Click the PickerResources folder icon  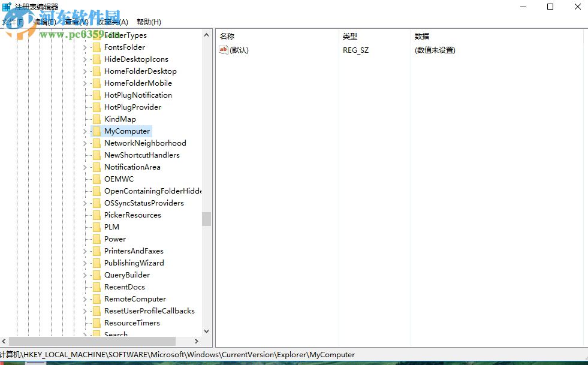click(x=97, y=215)
